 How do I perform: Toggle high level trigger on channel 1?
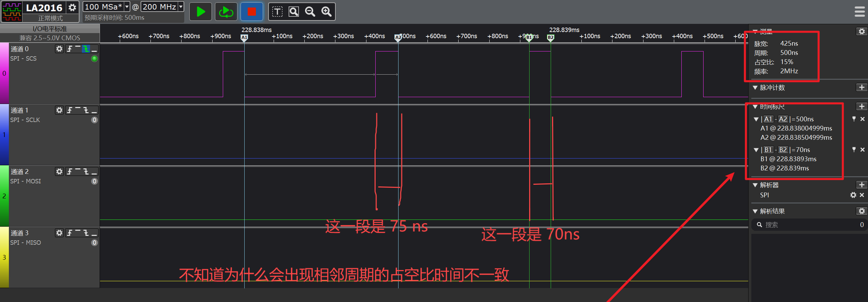(78, 110)
